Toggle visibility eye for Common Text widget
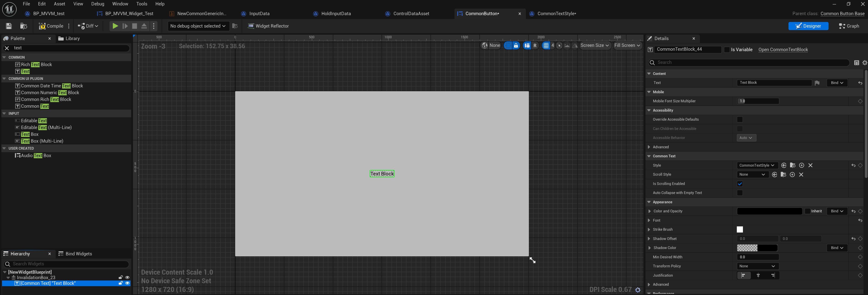The height and width of the screenshot is (295, 868). point(127,283)
